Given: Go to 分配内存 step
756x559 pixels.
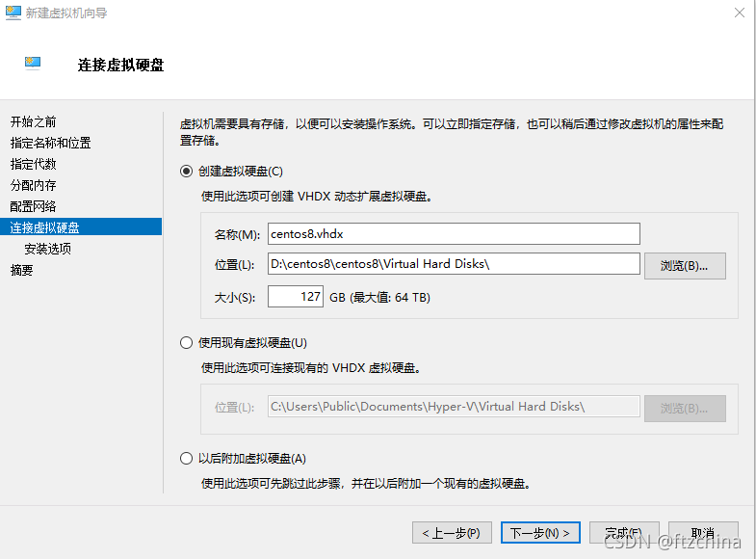Looking at the screenshot, I should tap(34, 186).
